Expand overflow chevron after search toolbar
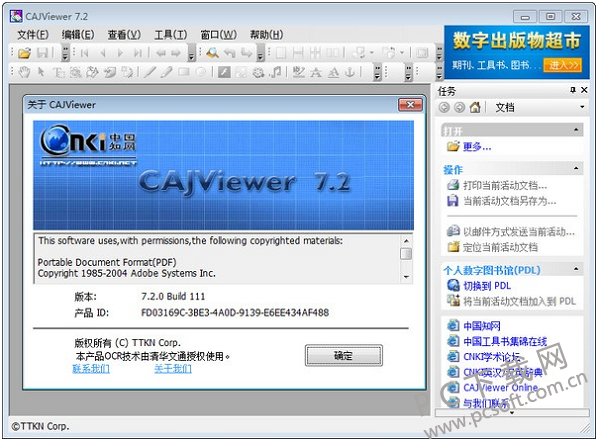 (261, 53)
